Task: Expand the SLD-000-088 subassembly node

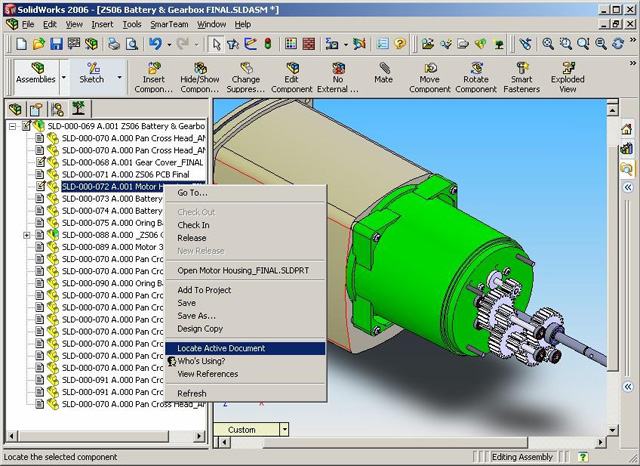Action: click(27, 235)
